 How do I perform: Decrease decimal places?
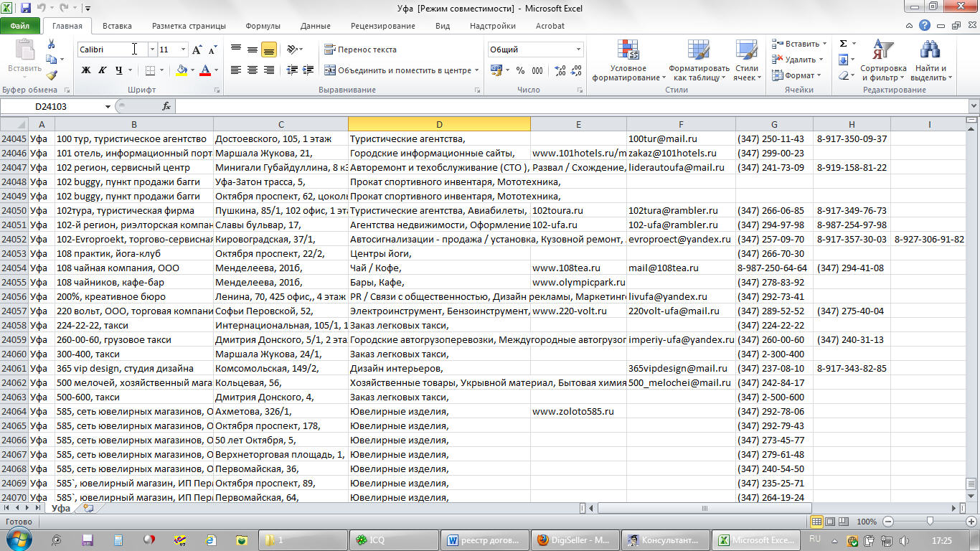click(x=578, y=70)
